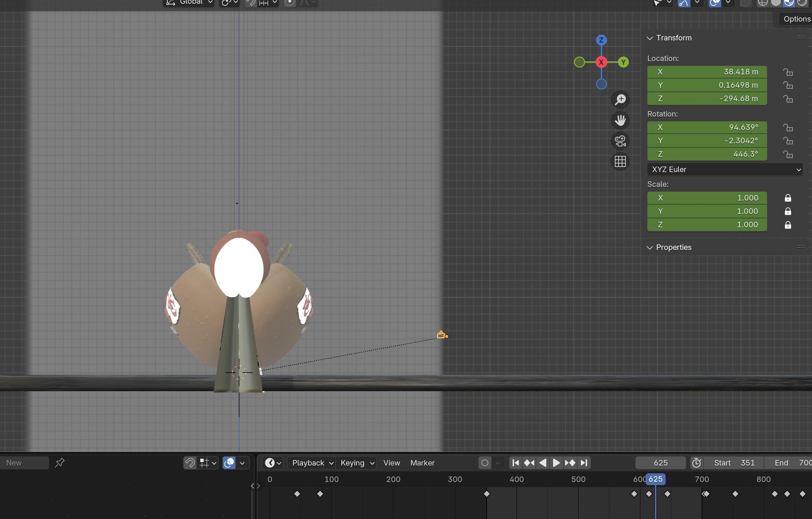812x519 pixels.
Task: Click the Options button at top right
Action: 797,19
